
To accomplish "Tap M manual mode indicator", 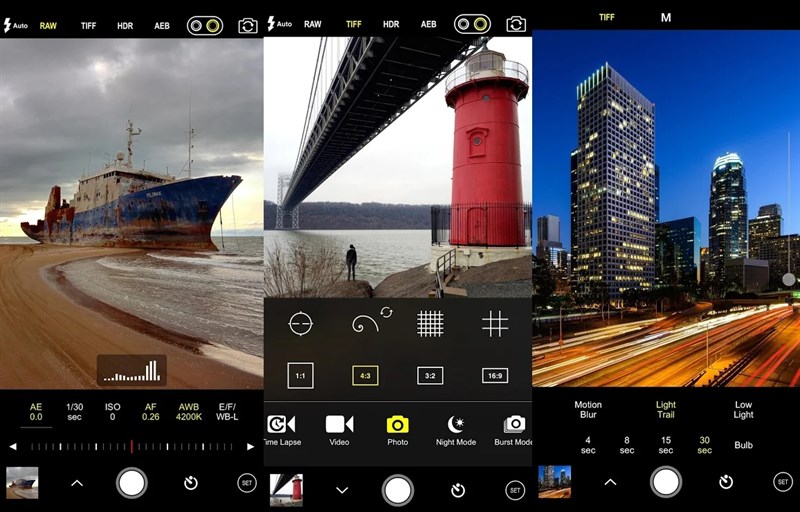I will 666,18.
